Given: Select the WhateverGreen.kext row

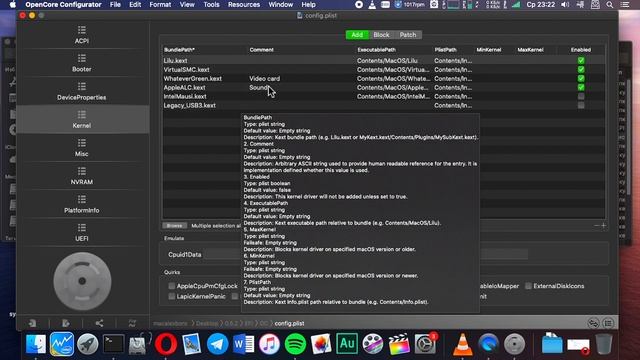Looking at the screenshot, I should pos(384,78).
